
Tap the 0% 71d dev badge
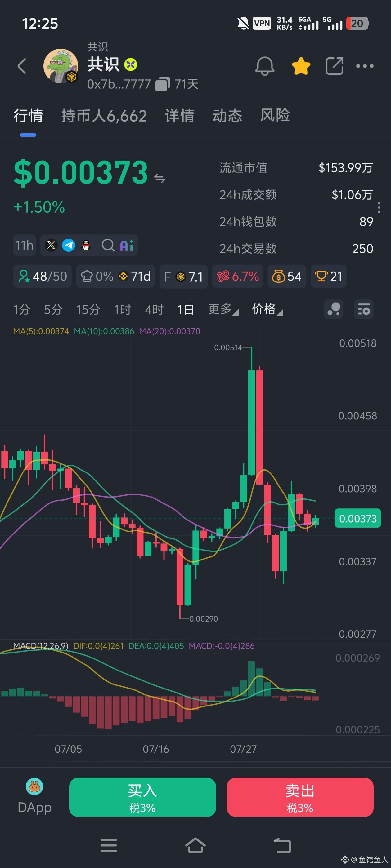tap(115, 276)
